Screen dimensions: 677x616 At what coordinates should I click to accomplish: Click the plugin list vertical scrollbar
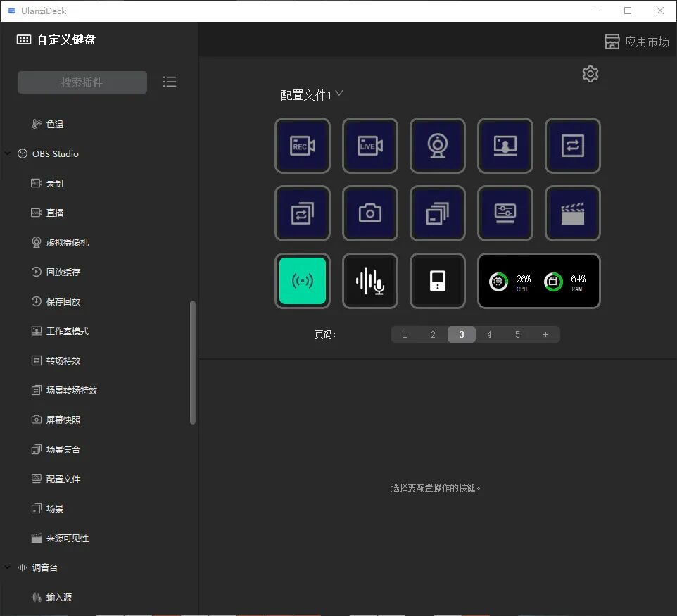point(193,363)
